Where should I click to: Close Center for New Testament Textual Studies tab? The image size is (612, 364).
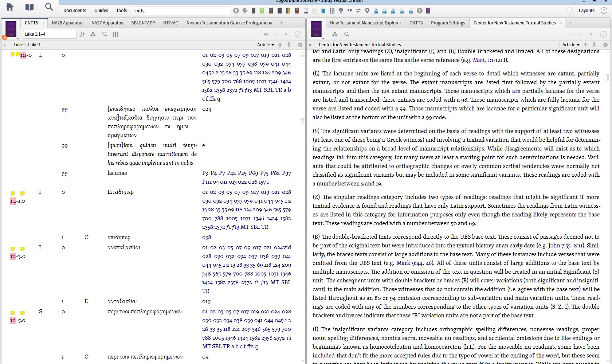pyautogui.click(x=561, y=23)
